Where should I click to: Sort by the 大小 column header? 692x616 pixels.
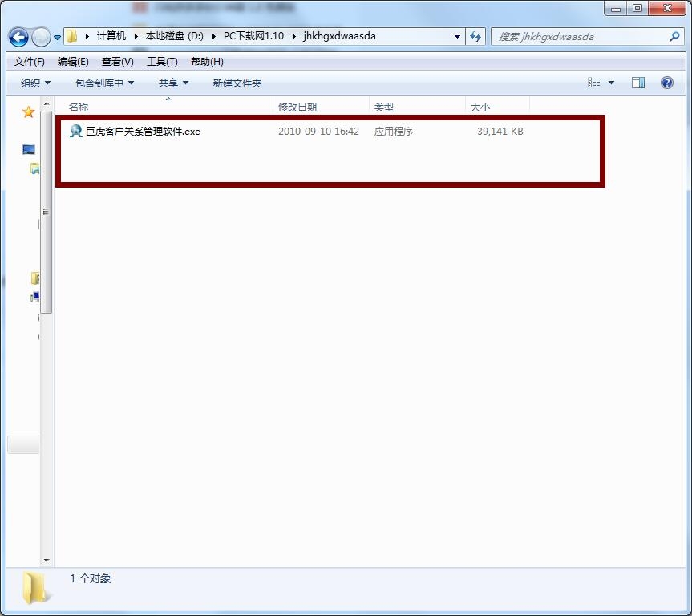click(x=497, y=107)
